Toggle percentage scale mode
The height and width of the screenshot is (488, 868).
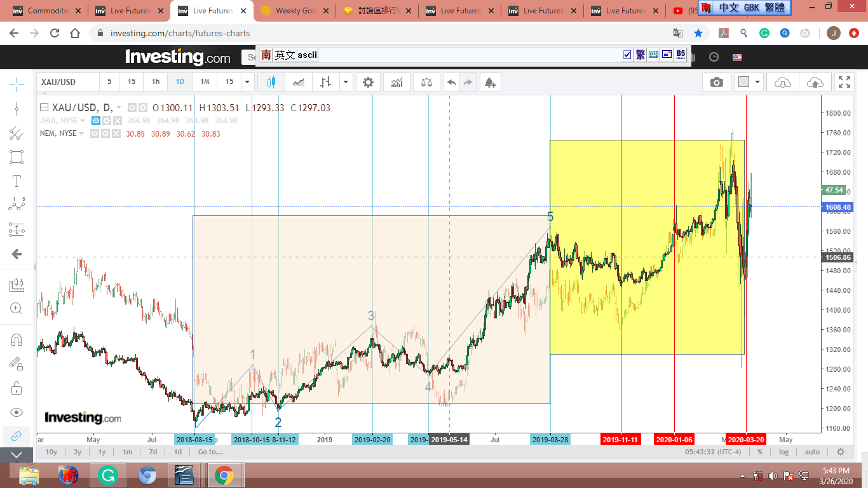coord(759,452)
